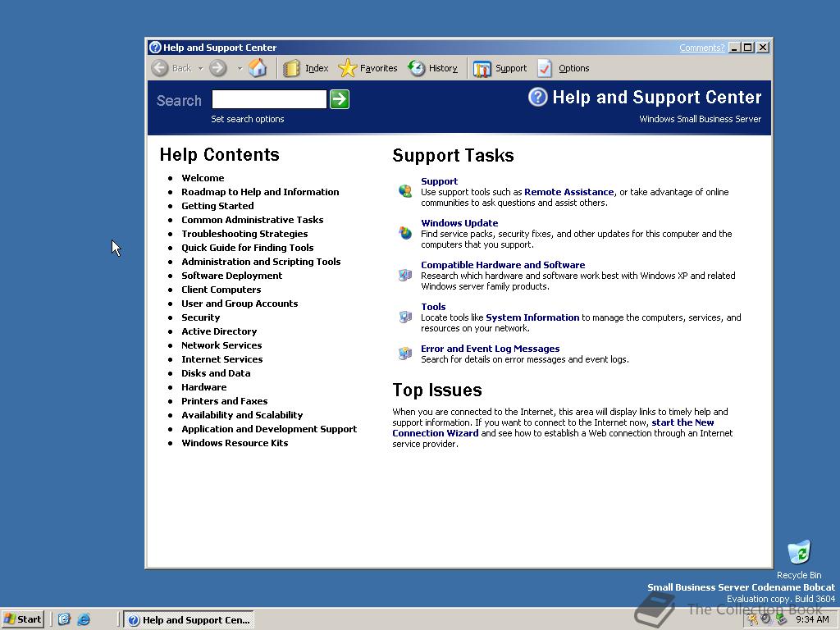Open Troubleshooting Strategies topic
Screen dimensions: 840x630
244,234
